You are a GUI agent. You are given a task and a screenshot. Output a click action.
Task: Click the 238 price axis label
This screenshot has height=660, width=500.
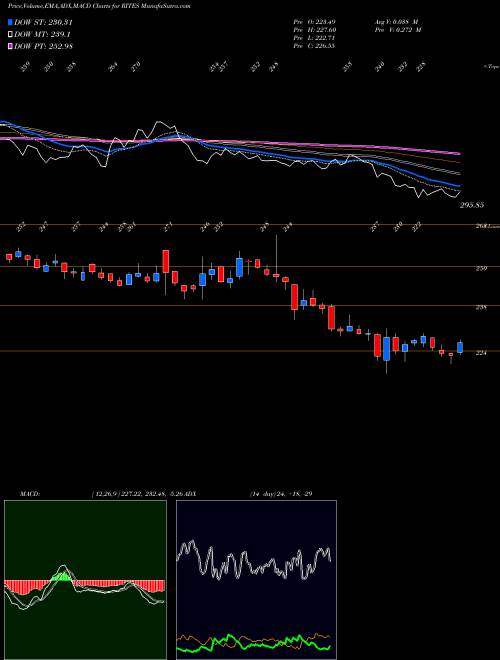coord(481,307)
